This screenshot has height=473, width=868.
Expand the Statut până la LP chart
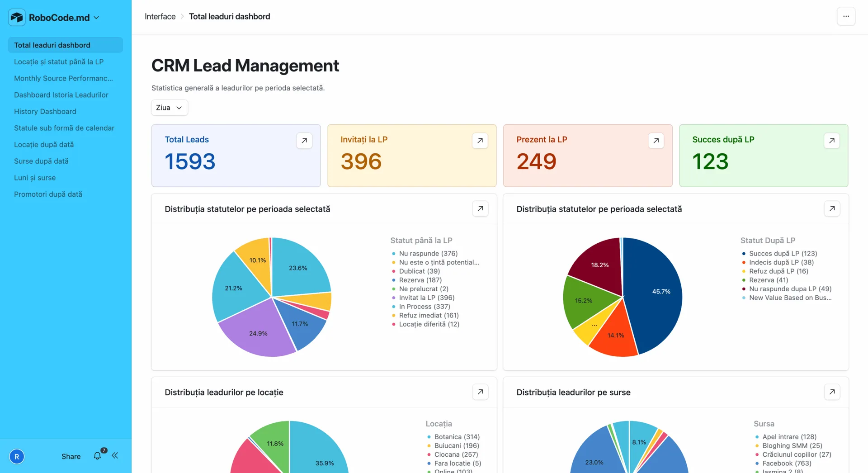pos(480,208)
